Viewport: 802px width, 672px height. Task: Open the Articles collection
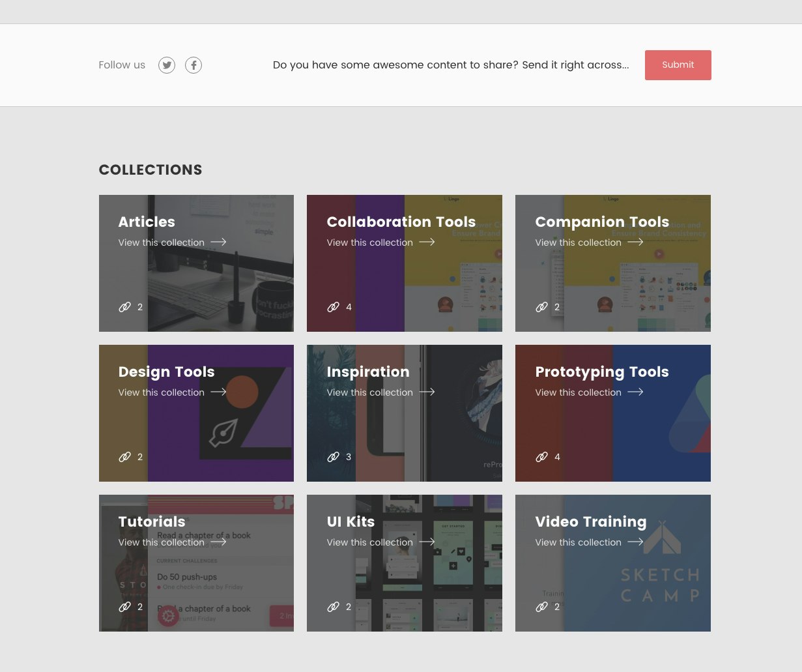pos(161,242)
